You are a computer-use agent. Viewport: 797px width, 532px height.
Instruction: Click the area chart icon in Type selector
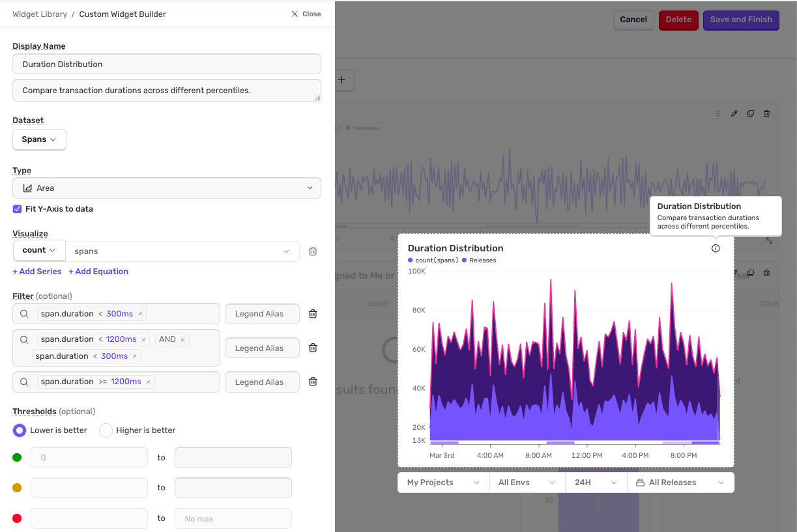click(28, 188)
